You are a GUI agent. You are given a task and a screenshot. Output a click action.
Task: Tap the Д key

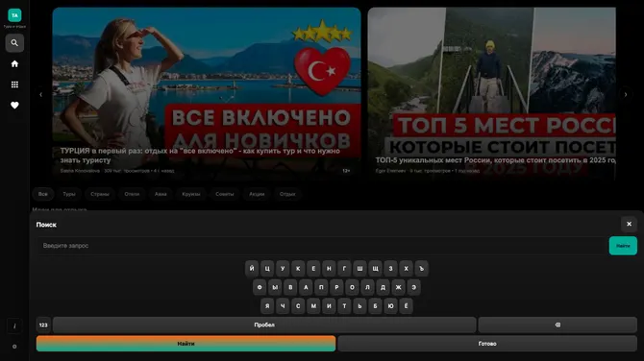click(x=383, y=288)
